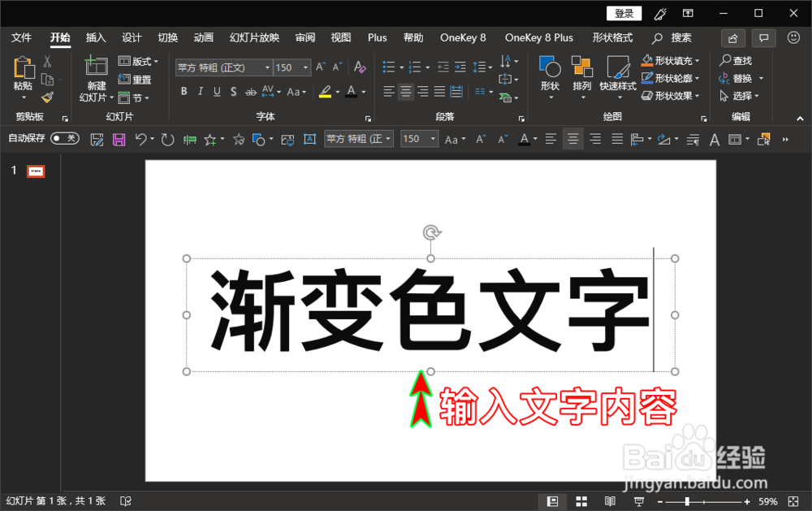This screenshot has width=812, height=511.
Task: Toggle the AutoSave (自动保存) switch
Action: pos(64,138)
